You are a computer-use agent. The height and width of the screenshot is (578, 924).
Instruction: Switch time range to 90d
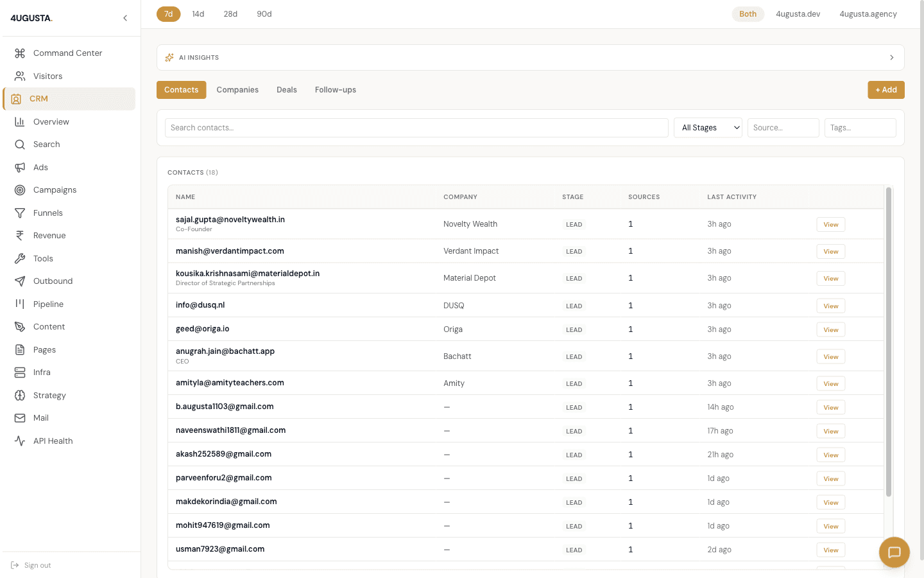[264, 13]
